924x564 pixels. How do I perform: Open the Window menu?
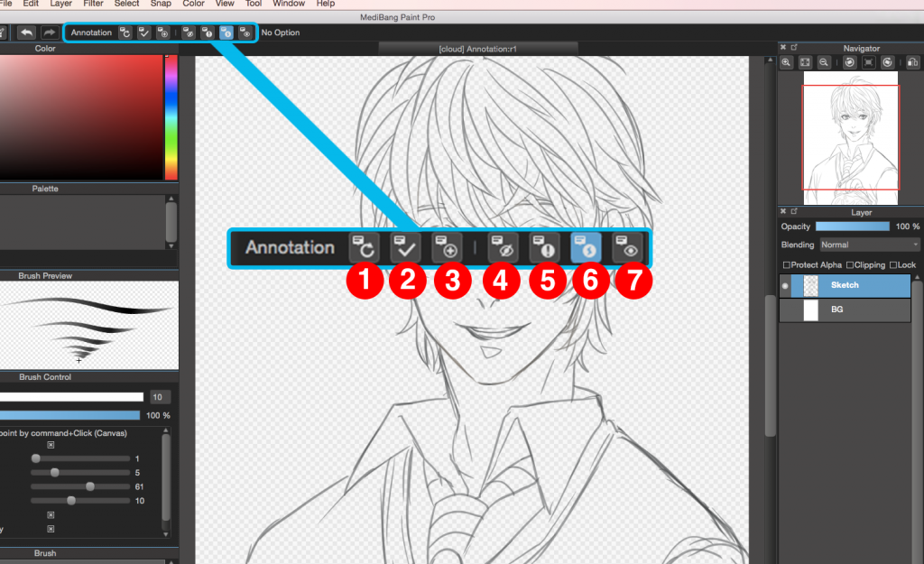pyautogui.click(x=289, y=4)
